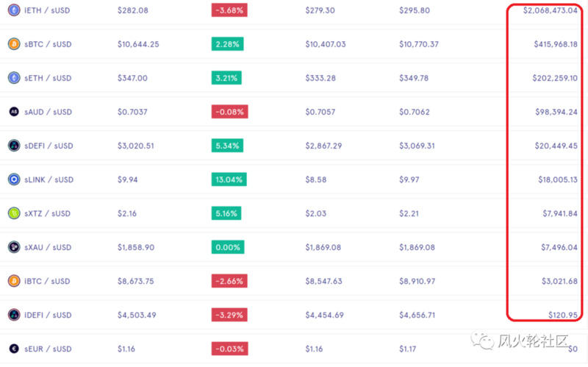Select the iETH -3.68% change badge
Screen dimensions: 588x367
[x=229, y=10]
